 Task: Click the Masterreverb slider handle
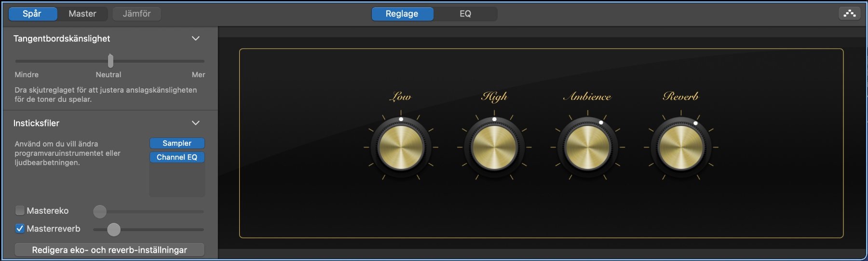114,230
